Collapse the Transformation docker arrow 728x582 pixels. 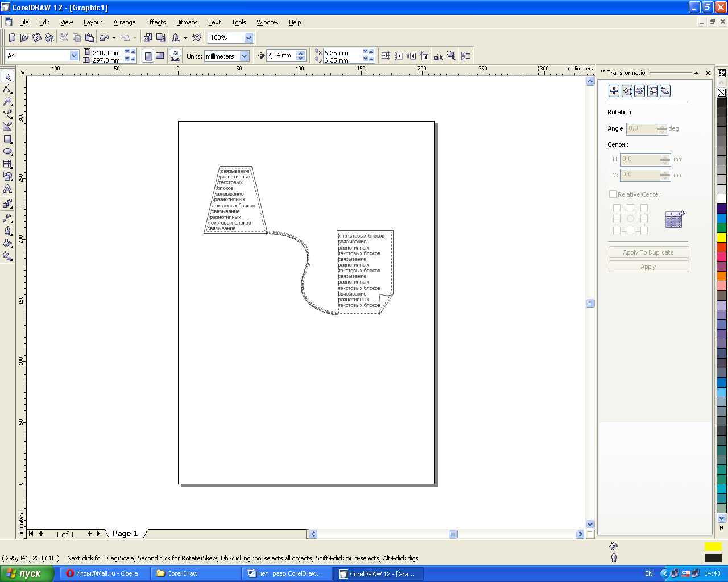tap(696, 73)
